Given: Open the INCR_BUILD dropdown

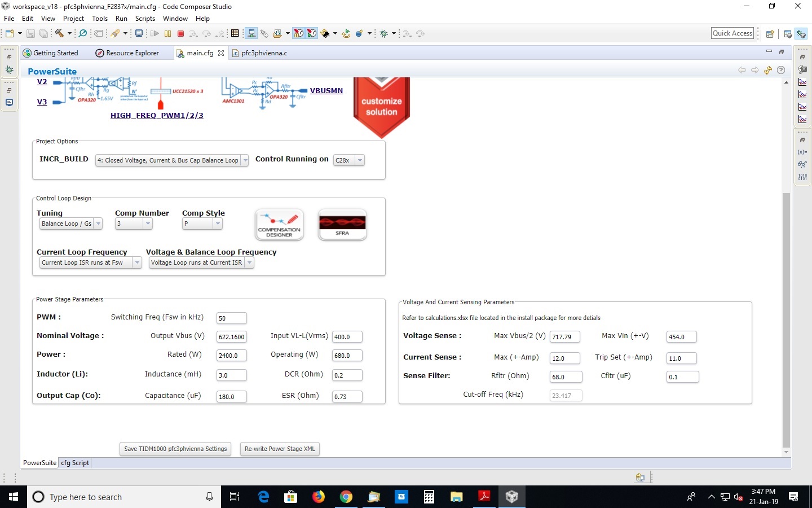Looking at the screenshot, I should (x=172, y=160).
